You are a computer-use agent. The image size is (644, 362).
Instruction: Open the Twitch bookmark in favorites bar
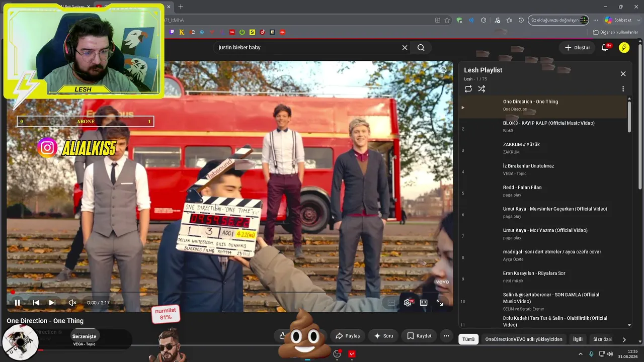coord(172,32)
